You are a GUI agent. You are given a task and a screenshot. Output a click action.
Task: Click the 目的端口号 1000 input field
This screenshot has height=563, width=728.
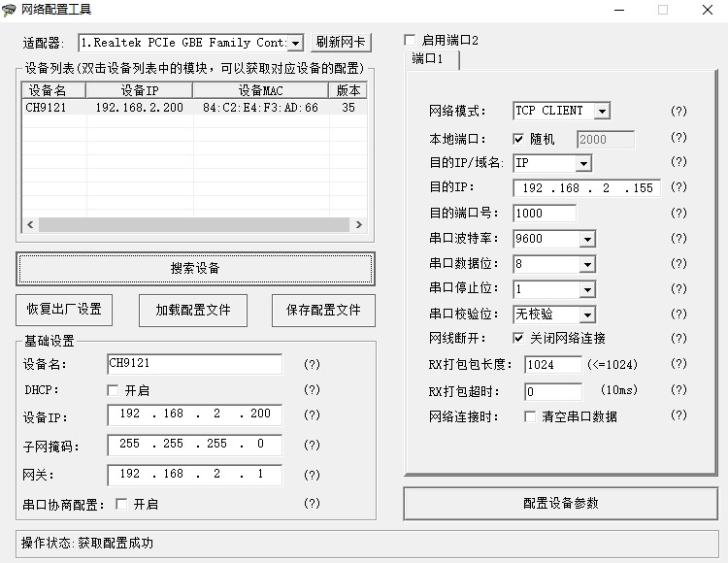point(545,214)
